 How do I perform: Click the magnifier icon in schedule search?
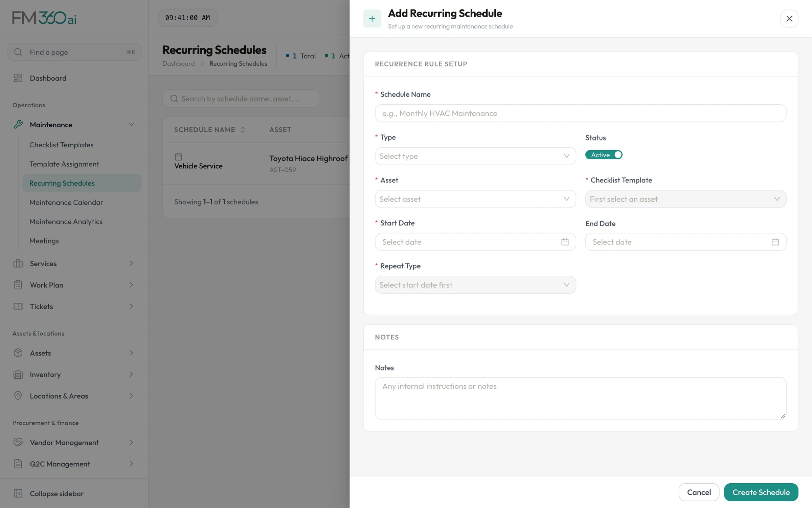pyautogui.click(x=174, y=99)
